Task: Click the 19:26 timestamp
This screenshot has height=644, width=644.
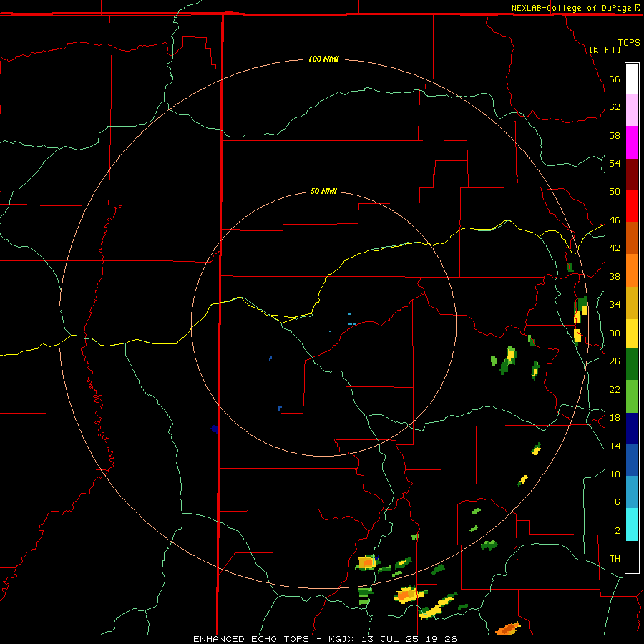Action: pyautogui.click(x=442, y=639)
